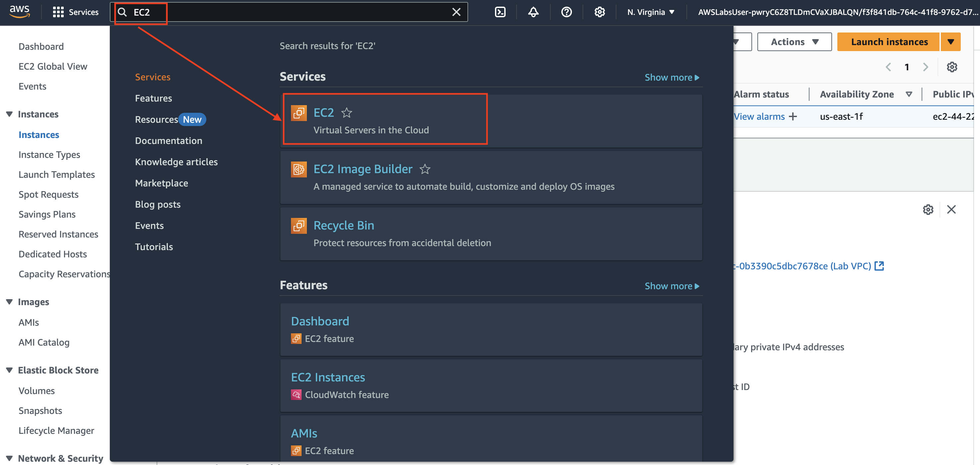Screen dimensions: 980x465
Task: Add alarm with plus icon
Action: tap(793, 116)
